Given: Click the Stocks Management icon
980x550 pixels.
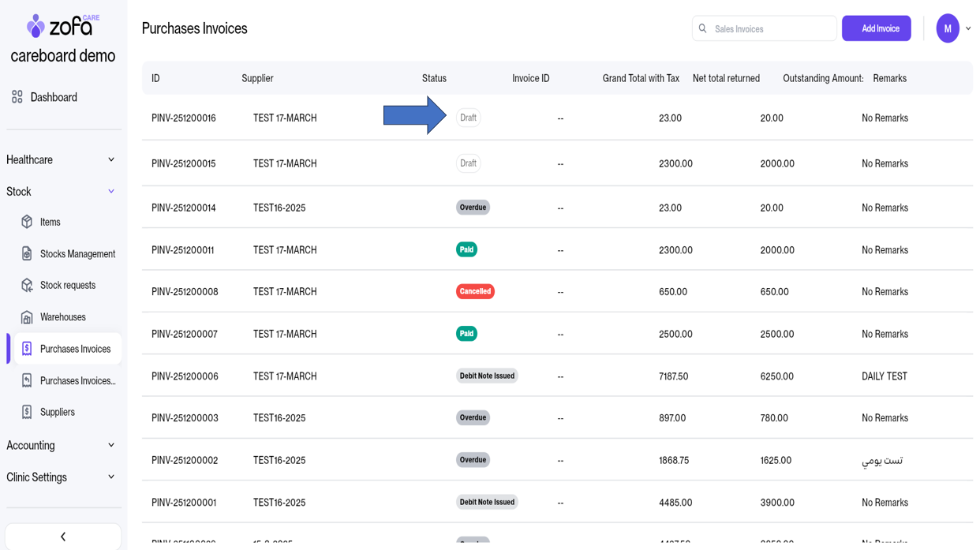Looking at the screenshot, I should [27, 253].
